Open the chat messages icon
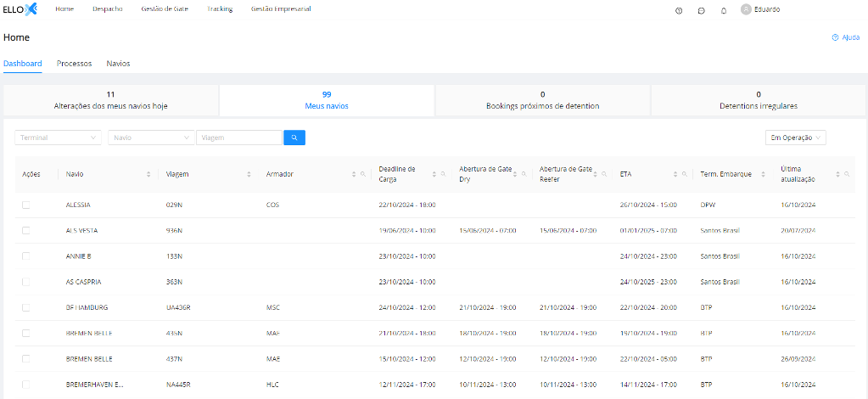The height and width of the screenshot is (399, 868). pos(701,10)
